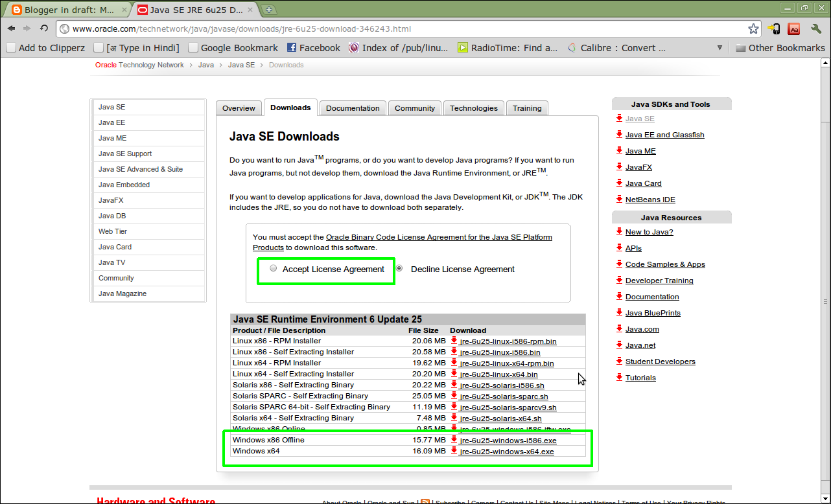Click the browser forward arrow
This screenshot has width=831, height=504.
pyautogui.click(x=27, y=29)
